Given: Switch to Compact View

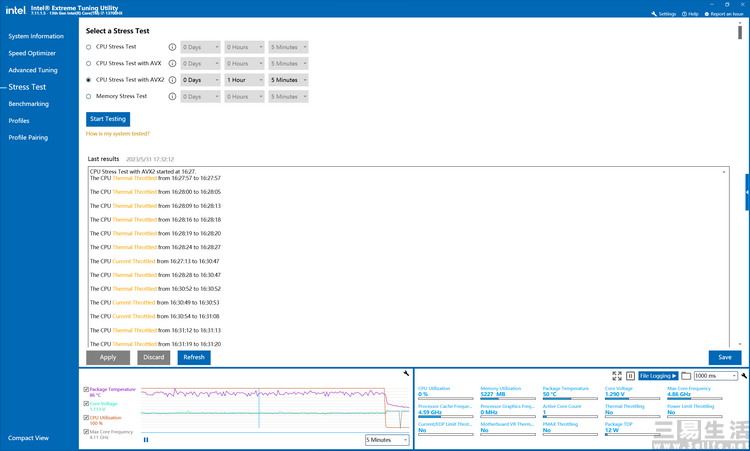Looking at the screenshot, I should click(28, 438).
